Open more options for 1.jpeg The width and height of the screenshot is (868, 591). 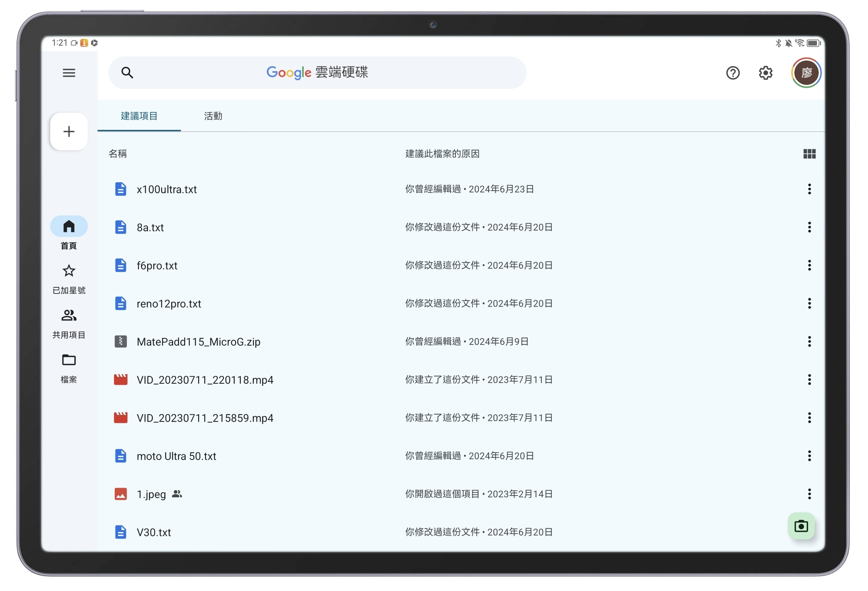[809, 494]
